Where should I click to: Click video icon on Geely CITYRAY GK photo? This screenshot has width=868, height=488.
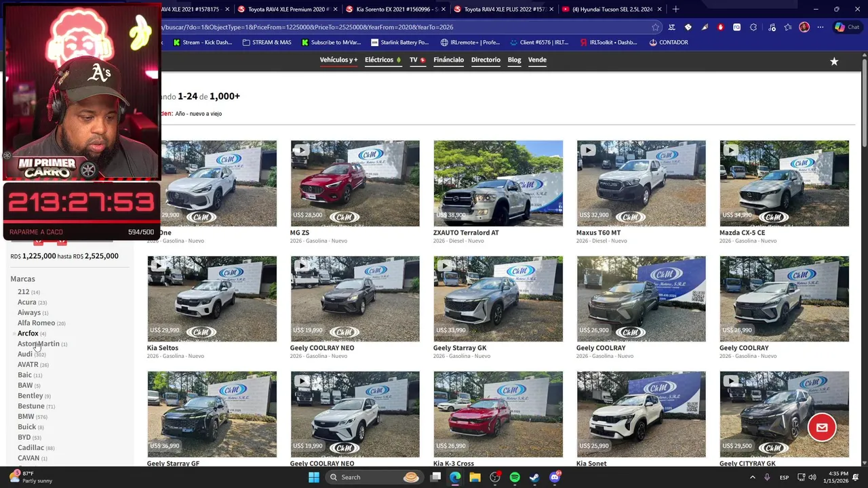731,381
